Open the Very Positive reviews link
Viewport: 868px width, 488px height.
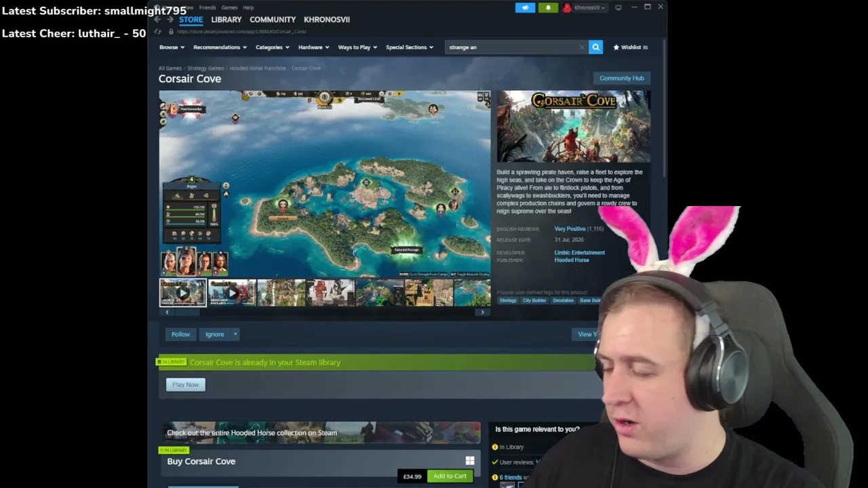pyautogui.click(x=570, y=229)
